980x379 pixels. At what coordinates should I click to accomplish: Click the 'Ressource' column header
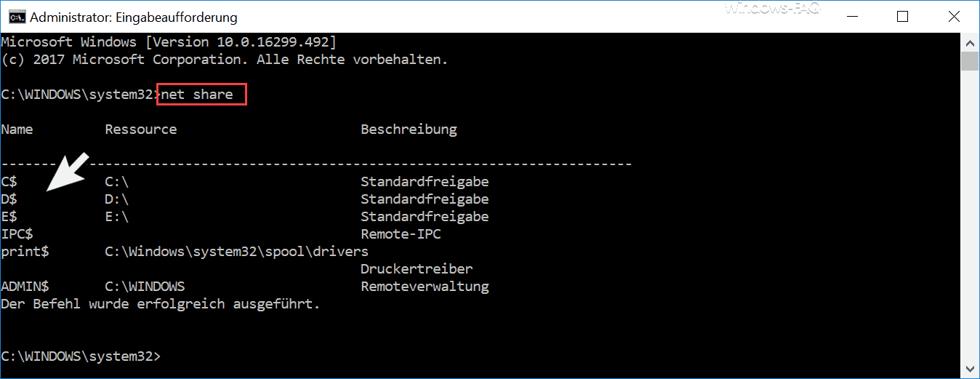point(141,129)
